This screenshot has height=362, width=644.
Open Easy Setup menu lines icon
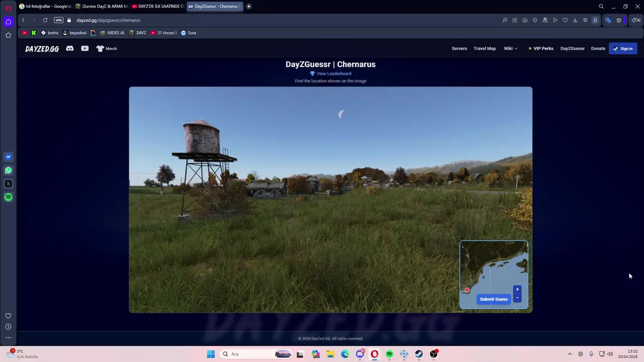click(x=585, y=20)
